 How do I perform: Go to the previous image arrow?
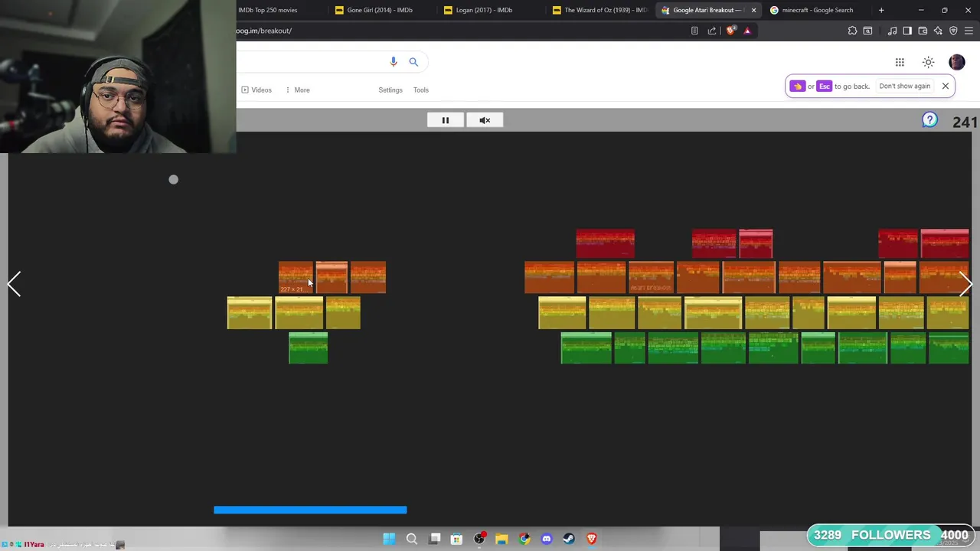coord(14,284)
